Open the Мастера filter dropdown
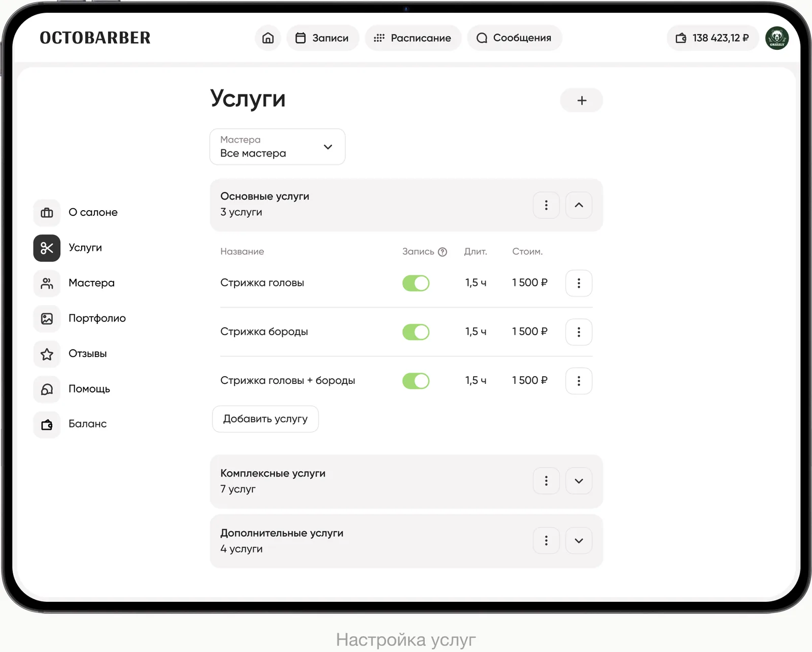This screenshot has width=812, height=652. coord(277,147)
